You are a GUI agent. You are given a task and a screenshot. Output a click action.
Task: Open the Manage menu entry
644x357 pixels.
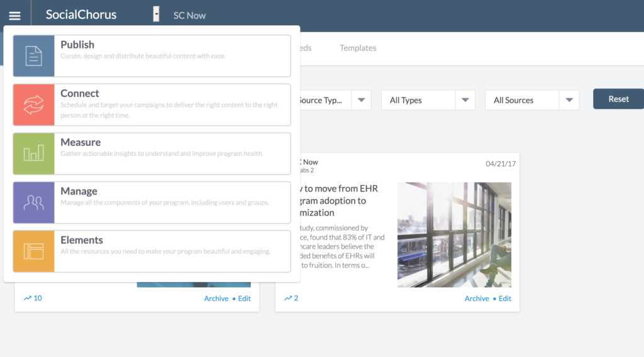152,202
